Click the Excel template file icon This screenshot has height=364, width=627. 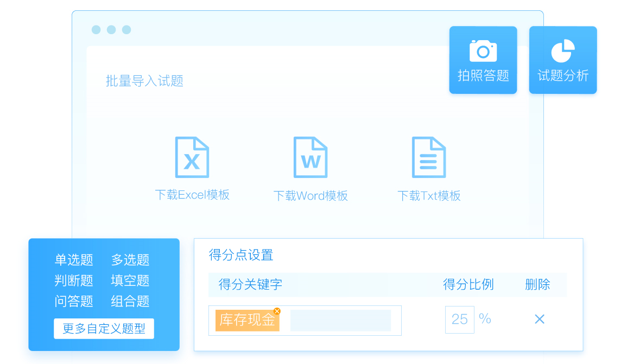192,157
